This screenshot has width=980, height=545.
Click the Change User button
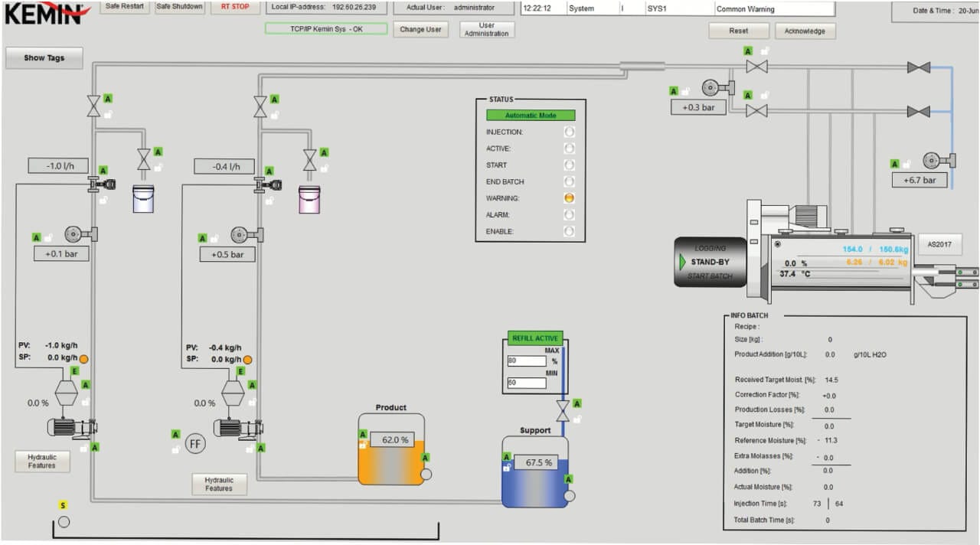click(x=421, y=30)
